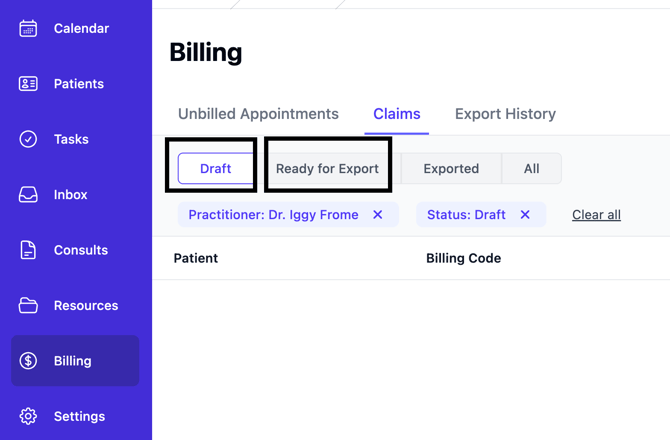The image size is (670, 440).
Task: Switch to the Unbilled Appointments tab
Action: (258, 114)
